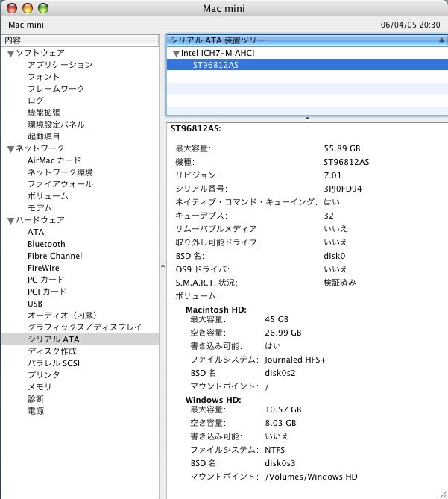Select アプリケーション in the sidebar
448x499 pixels.
[60, 65]
